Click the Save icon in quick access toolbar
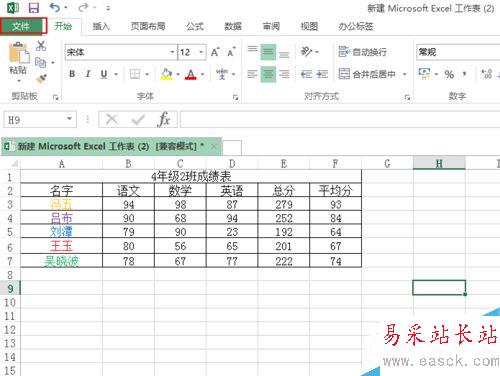 33,7
